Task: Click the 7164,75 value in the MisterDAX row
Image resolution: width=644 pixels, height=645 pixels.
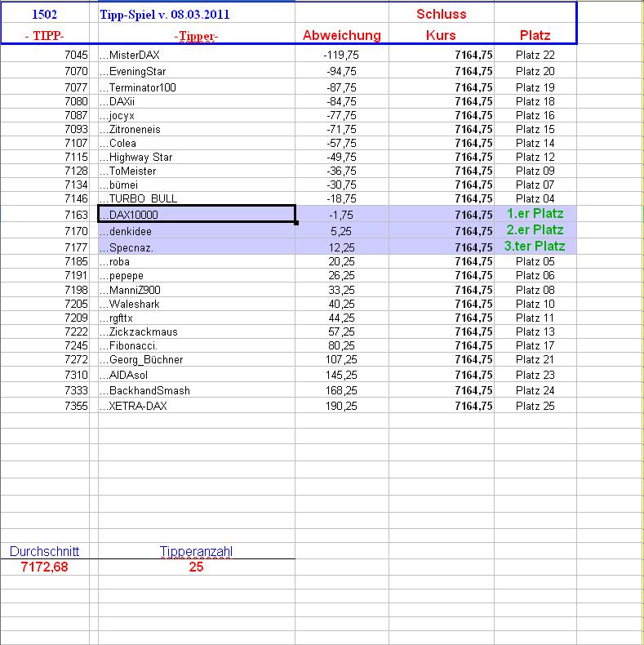Action: 473,55
